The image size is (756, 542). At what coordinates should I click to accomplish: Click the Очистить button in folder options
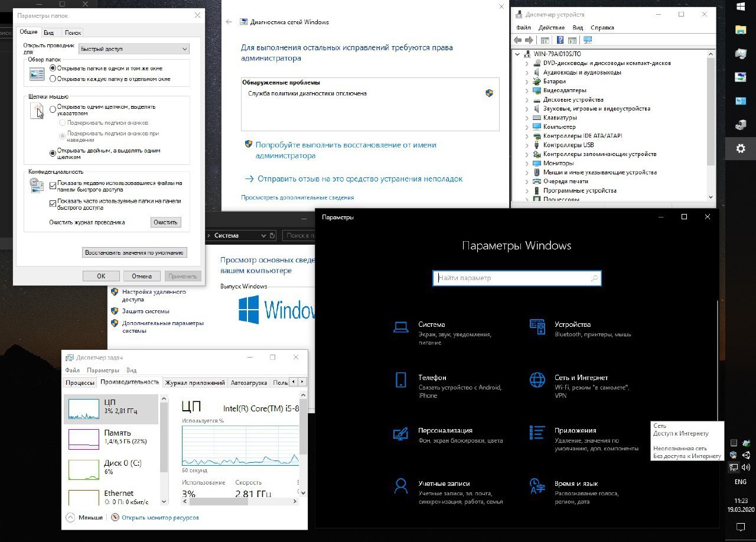165,222
